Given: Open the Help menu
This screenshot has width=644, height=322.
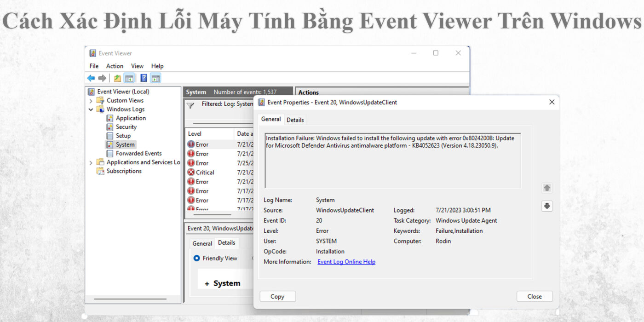Looking at the screenshot, I should [x=157, y=66].
